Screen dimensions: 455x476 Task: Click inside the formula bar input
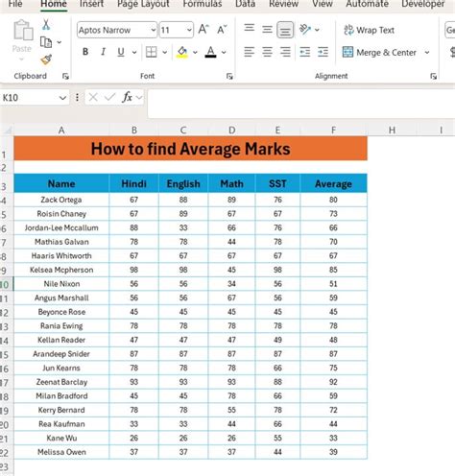pyautogui.click(x=300, y=104)
